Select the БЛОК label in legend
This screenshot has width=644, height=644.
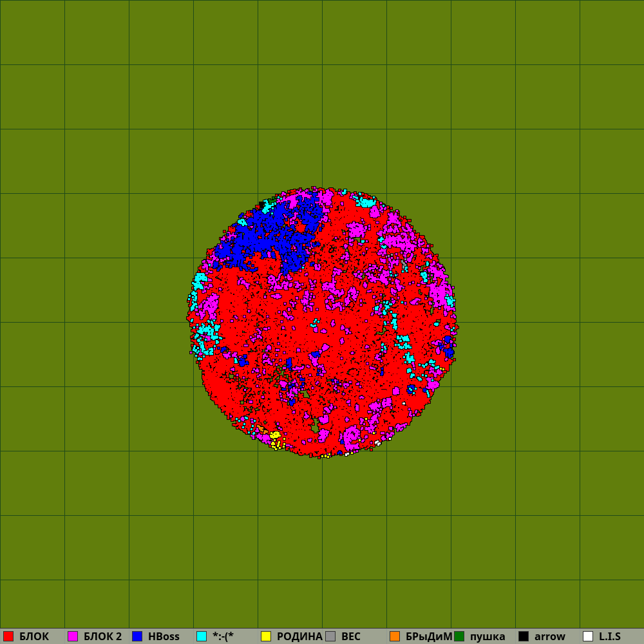click(34, 637)
